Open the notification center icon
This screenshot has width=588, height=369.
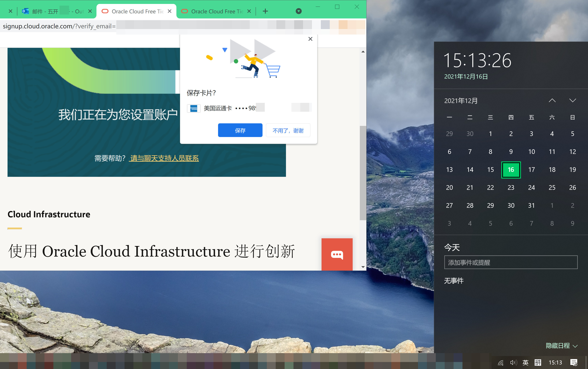tap(574, 363)
